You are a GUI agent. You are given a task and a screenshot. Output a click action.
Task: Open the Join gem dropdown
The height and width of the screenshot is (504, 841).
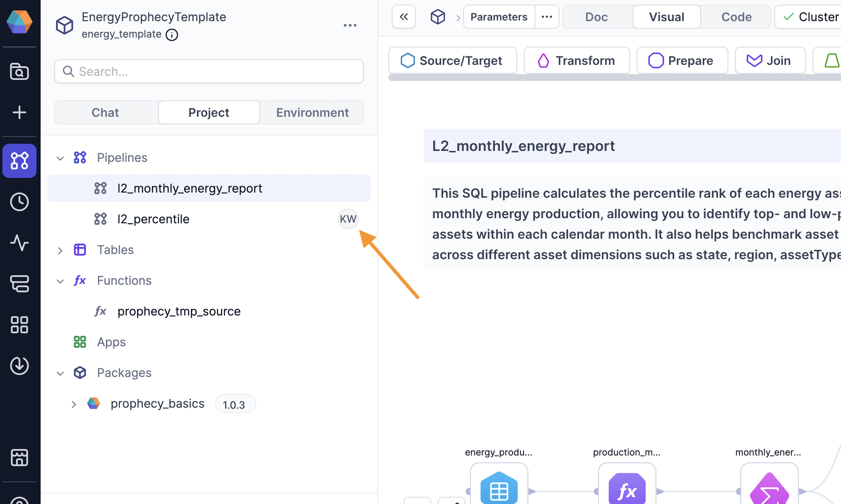coord(770,60)
